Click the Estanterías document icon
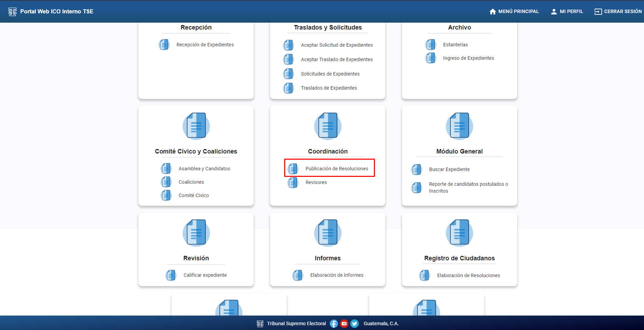Viewport: 644px width, 330px height. [x=431, y=44]
